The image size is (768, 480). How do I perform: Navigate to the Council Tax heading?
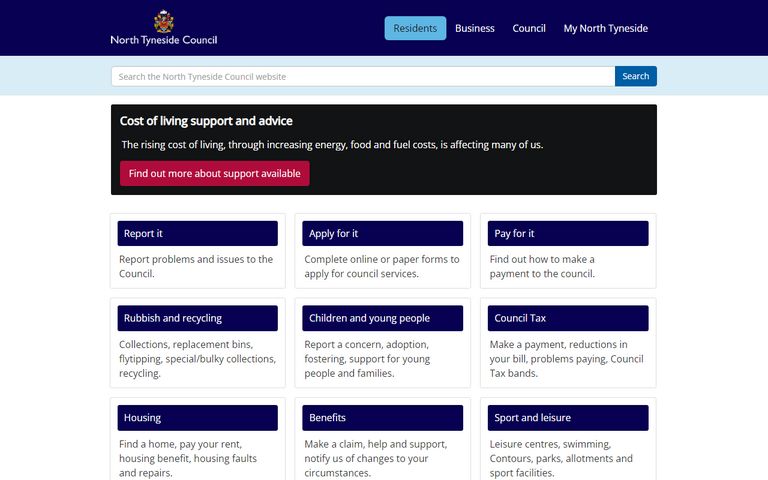click(568, 318)
